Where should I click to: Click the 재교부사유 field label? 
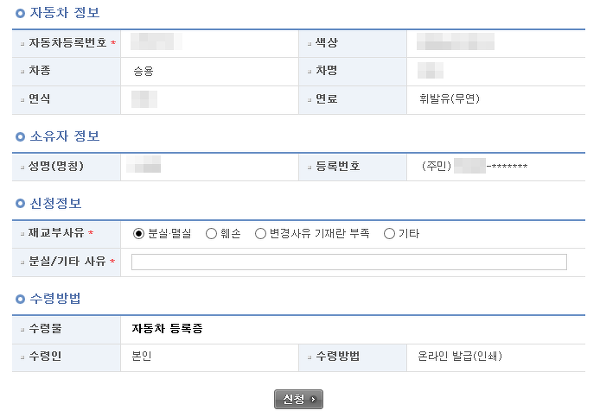point(56,233)
